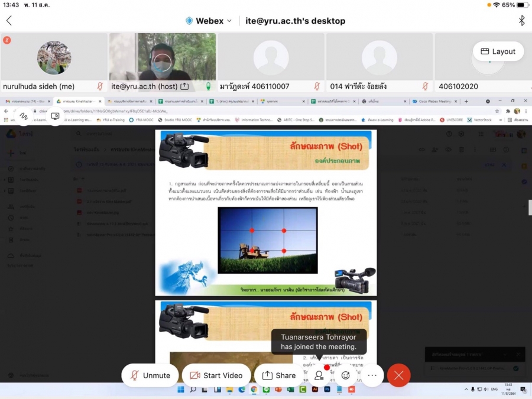The height and width of the screenshot is (399, 532).
Task: Click the Windows Start button on taskbar
Action: (181, 390)
